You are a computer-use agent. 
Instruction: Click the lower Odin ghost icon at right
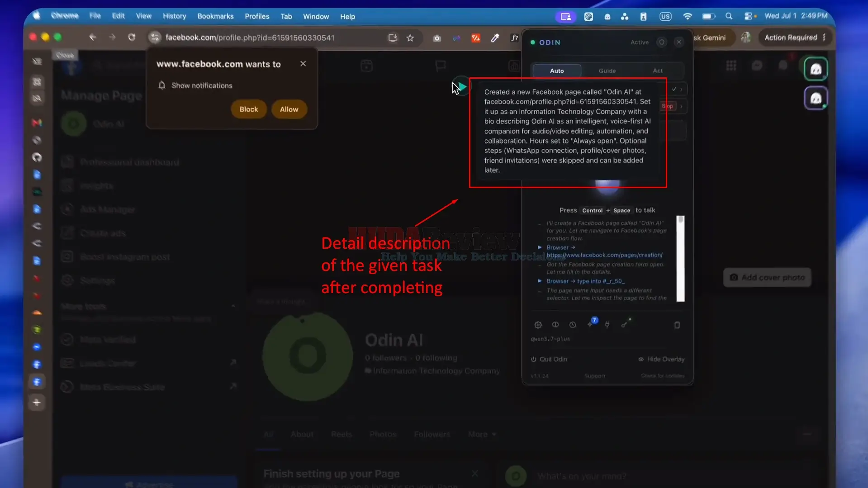click(x=816, y=98)
